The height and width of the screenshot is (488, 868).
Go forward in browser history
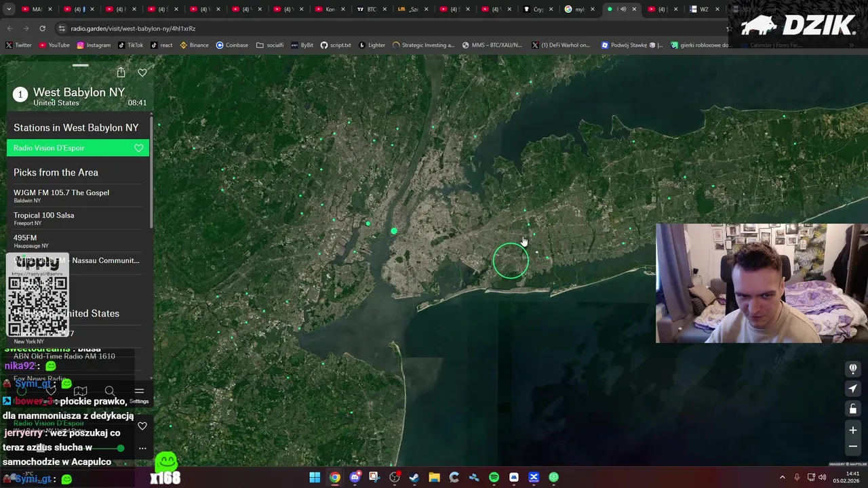(x=26, y=28)
